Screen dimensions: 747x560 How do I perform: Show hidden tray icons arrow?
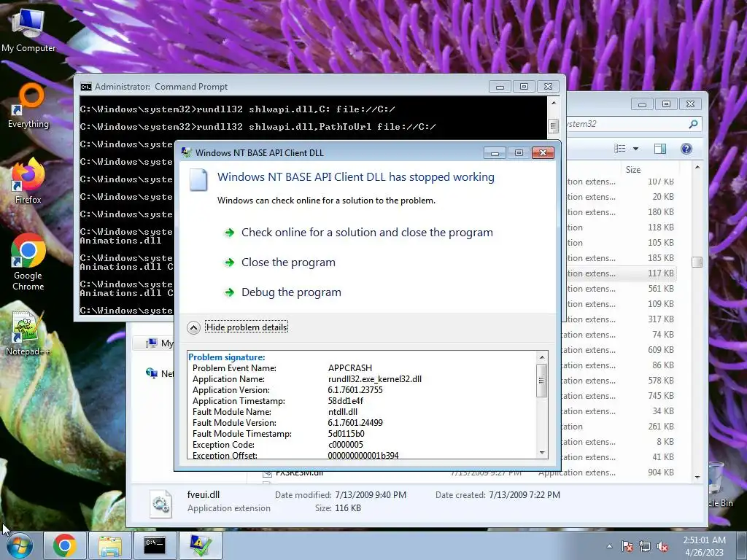coord(609,546)
